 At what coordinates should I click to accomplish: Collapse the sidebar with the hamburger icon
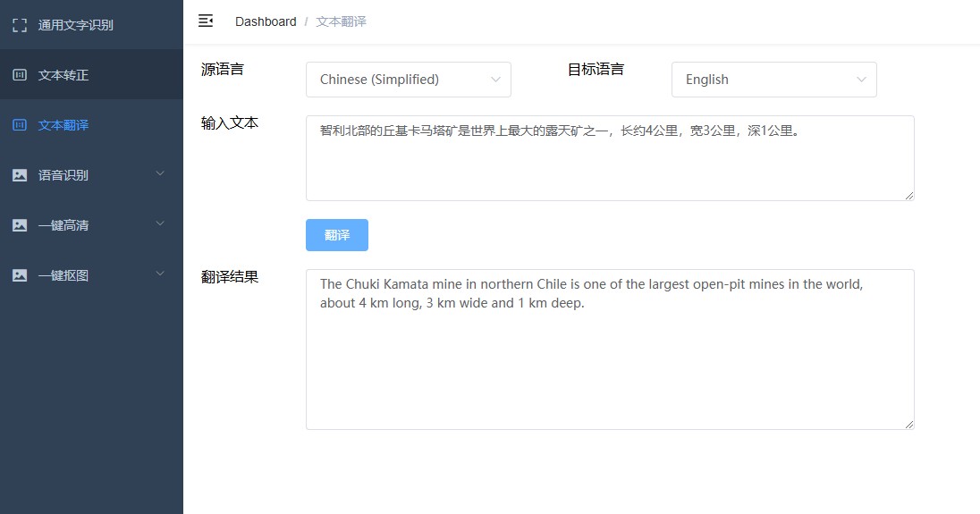click(206, 21)
